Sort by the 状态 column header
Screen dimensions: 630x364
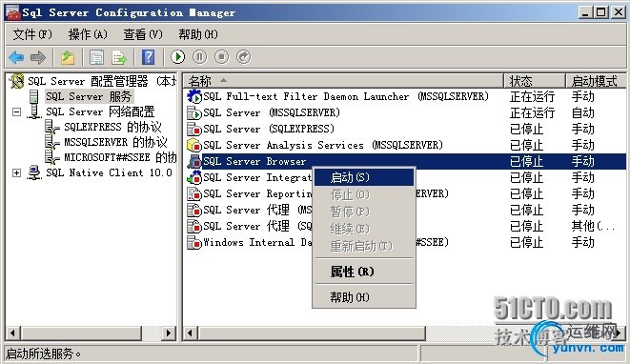535,81
